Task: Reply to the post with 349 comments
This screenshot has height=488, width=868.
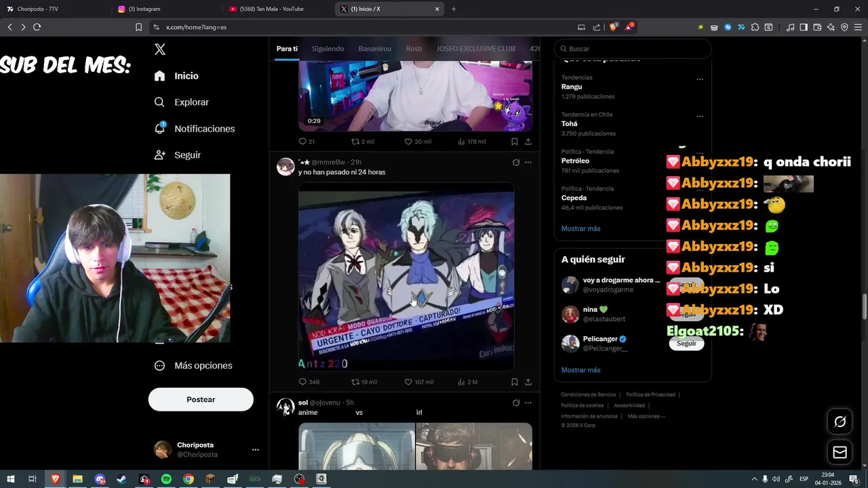Action: point(309,382)
